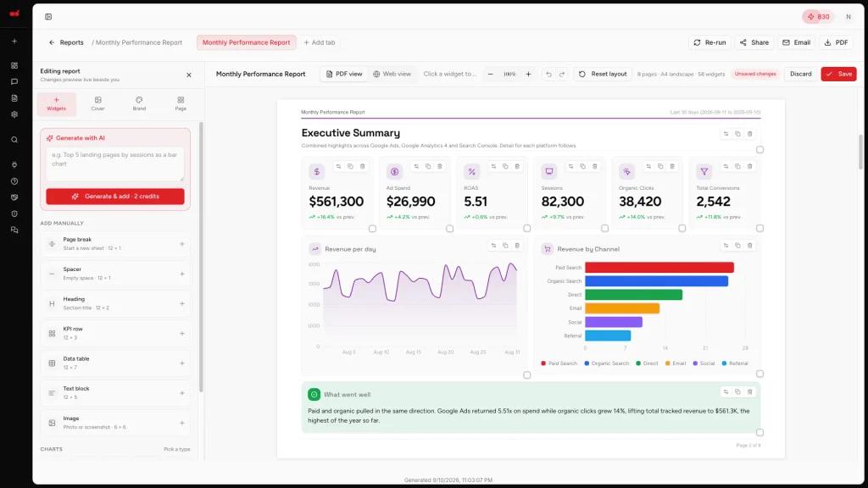
Task: Click the back arrow beside Reports
Action: tap(52, 42)
